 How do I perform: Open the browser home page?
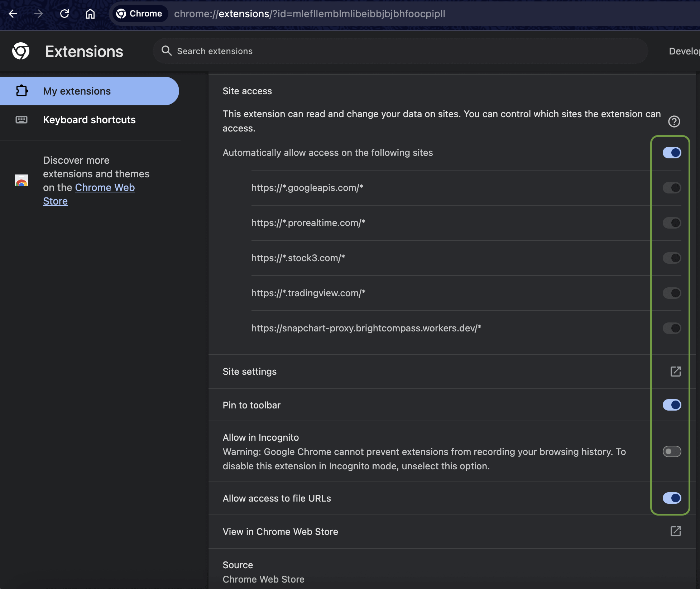point(90,14)
